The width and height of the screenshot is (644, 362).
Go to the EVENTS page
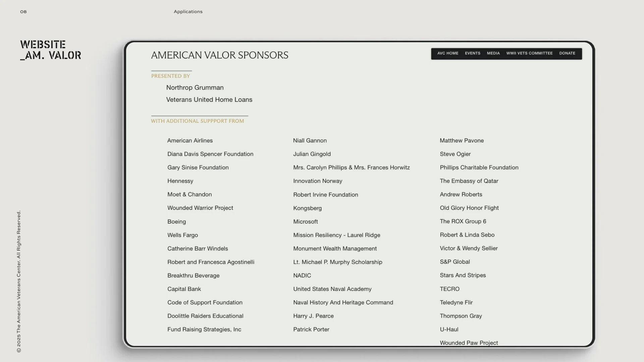click(472, 53)
